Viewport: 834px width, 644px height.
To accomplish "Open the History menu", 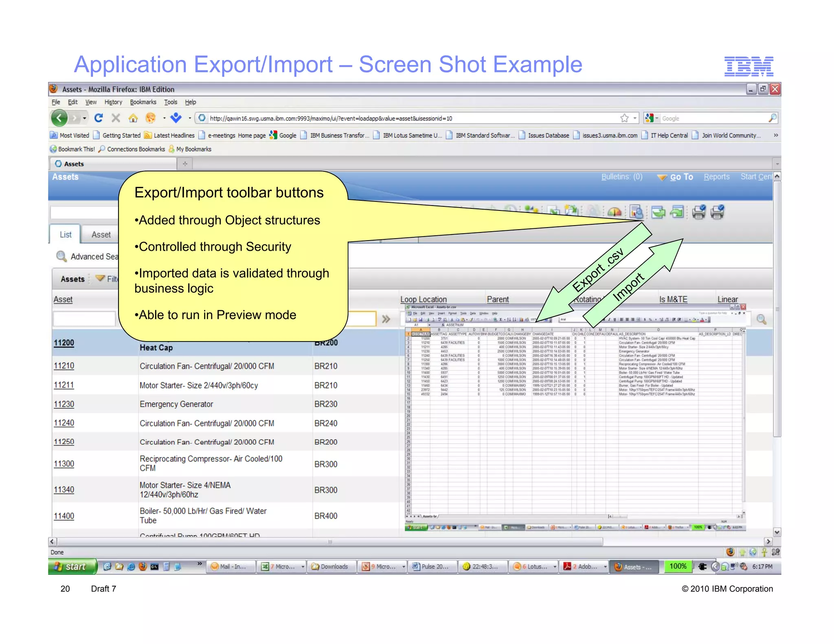I will tap(113, 102).
